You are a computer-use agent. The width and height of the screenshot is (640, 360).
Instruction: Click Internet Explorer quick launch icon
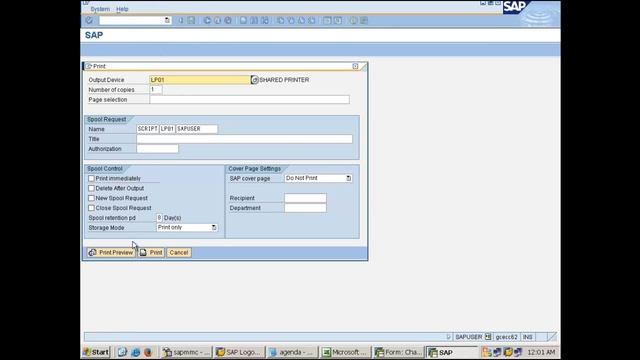136,352
